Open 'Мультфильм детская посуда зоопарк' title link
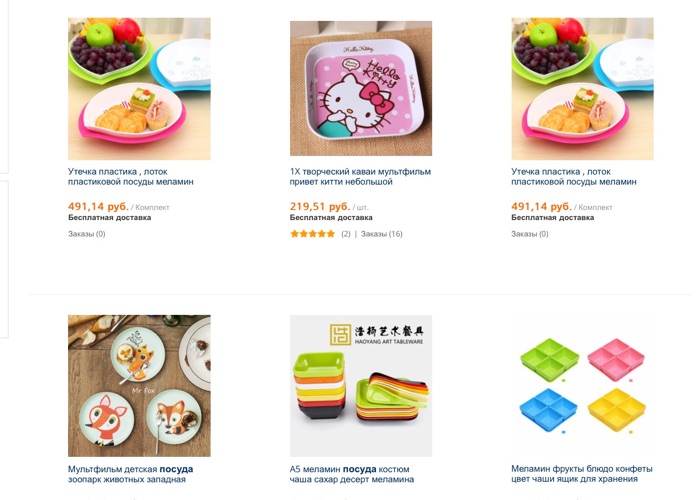Image resolution: width=700 pixels, height=500 pixels. 130,474
